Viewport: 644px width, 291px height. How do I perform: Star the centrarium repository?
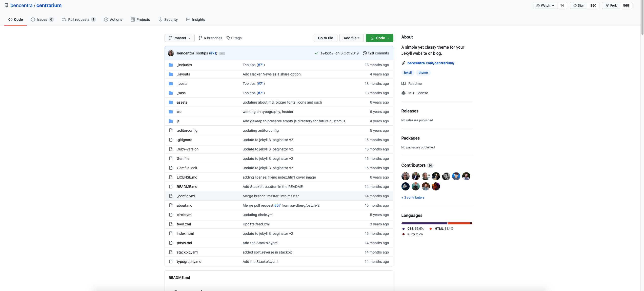pos(579,6)
